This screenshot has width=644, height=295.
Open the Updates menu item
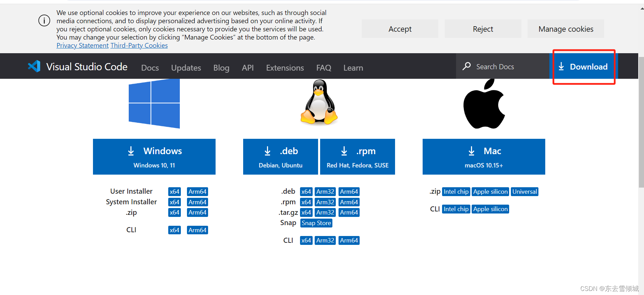coord(186,68)
